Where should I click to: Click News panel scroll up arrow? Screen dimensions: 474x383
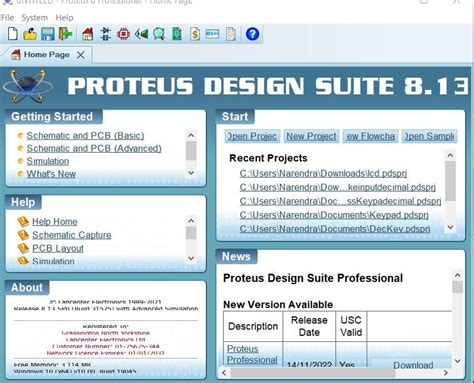[x=457, y=275]
